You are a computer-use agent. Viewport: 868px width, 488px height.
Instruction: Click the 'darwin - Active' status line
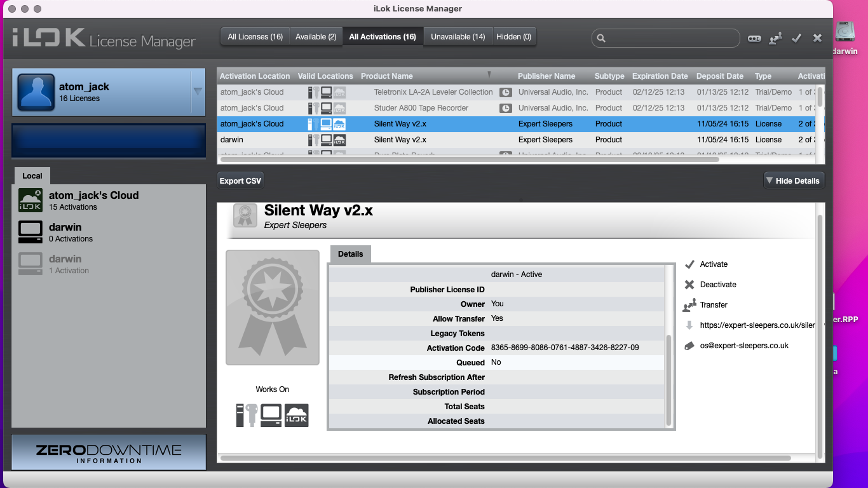pos(517,274)
